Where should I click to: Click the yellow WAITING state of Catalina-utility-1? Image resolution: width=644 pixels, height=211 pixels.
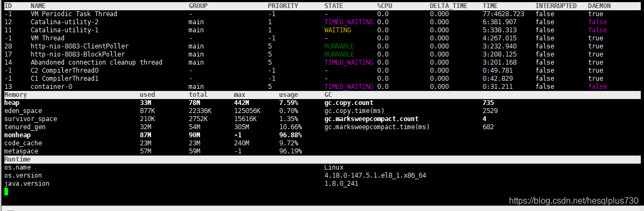pos(338,30)
